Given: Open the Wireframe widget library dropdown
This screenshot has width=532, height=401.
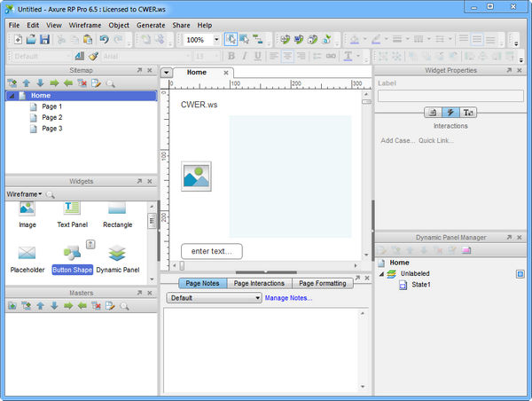Looking at the screenshot, I should (x=25, y=193).
